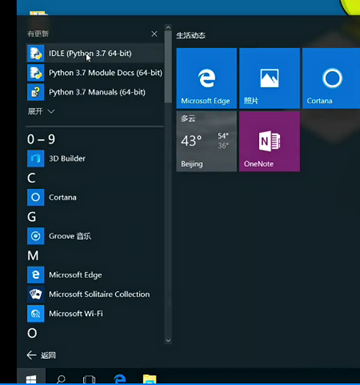Launch 3D Builder from its icon

coord(35,158)
